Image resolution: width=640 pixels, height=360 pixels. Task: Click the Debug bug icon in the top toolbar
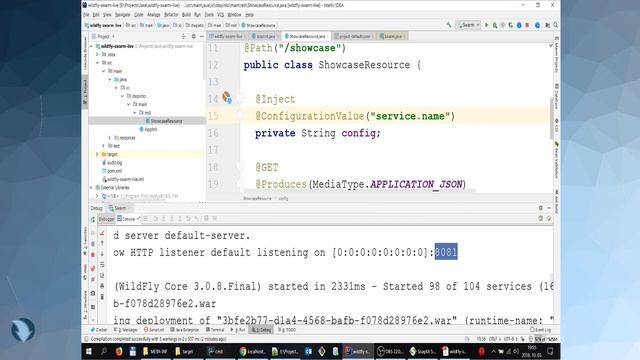pyautogui.click(x=495, y=25)
